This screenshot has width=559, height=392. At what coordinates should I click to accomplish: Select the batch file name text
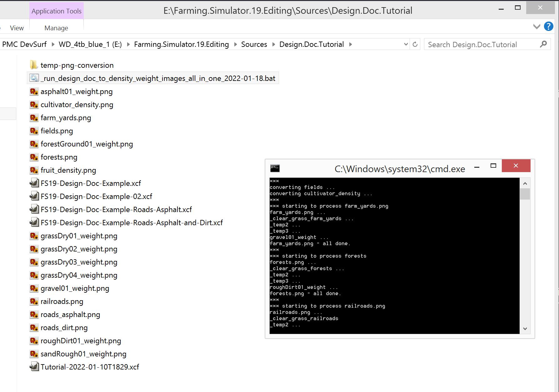[158, 78]
